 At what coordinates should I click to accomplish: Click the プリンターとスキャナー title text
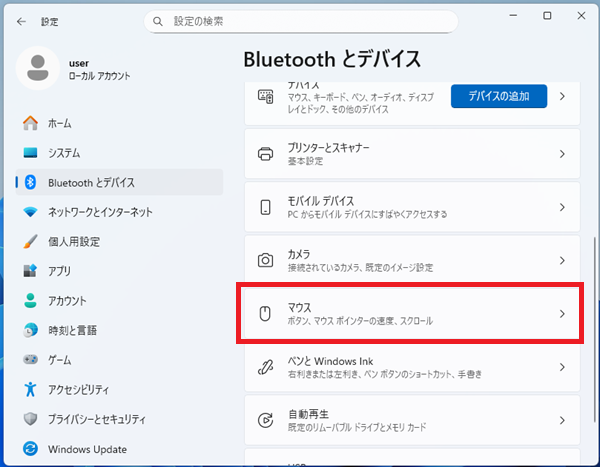click(328, 147)
